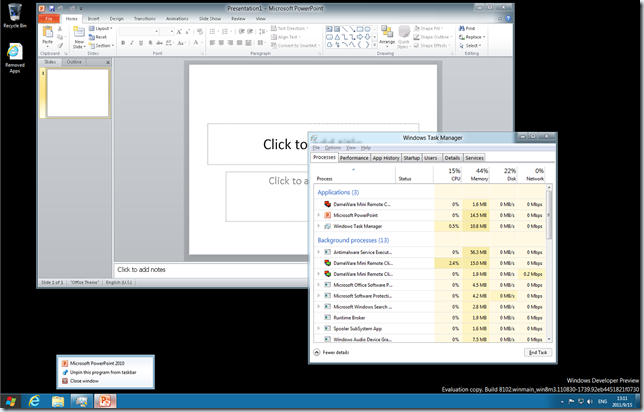644x412 pixels.
Task: Toggle text Shadow in Font group
Action: 150,43
